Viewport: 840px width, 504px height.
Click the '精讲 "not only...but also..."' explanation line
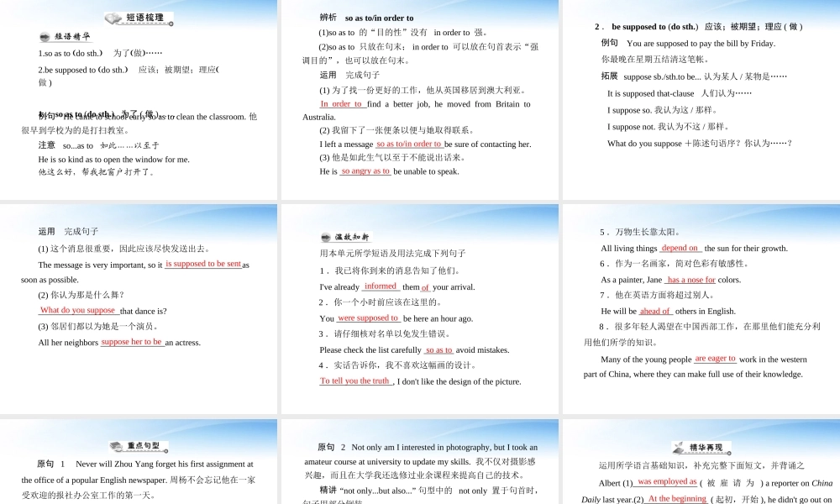pos(428,491)
